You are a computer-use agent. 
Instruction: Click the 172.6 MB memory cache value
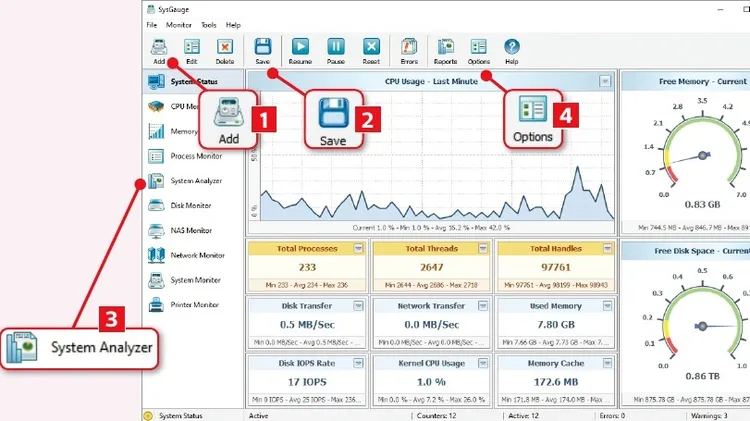click(x=556, y=382)
